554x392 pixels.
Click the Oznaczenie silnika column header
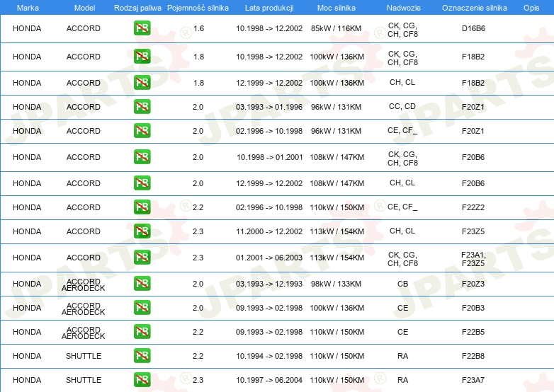(475, 8)
